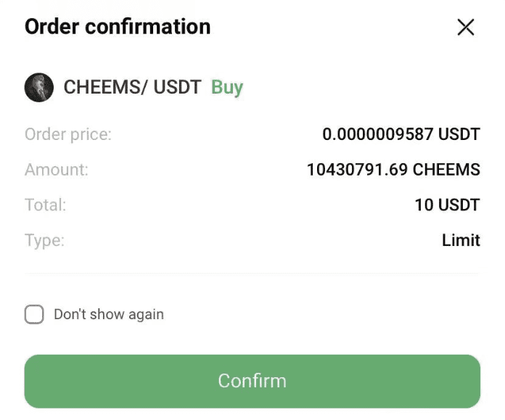Select USDT symbol in the pair title

coord(178,87)
